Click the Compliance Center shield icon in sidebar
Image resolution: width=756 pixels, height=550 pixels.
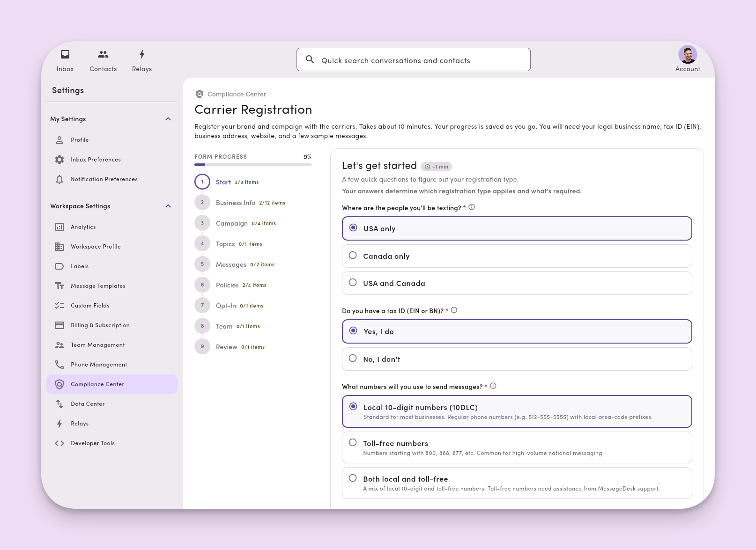click(59, 384)
